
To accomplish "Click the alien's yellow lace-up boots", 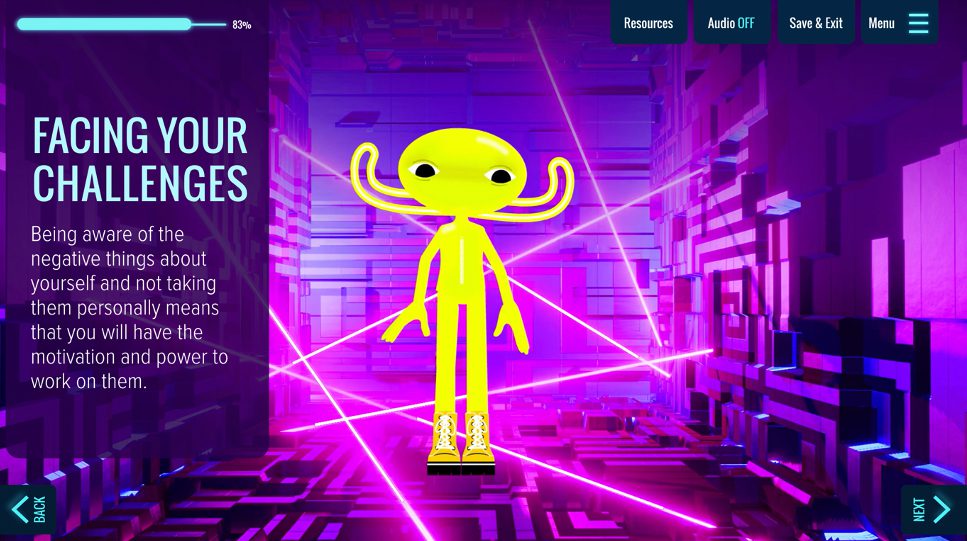I will [x=459, y=442].
